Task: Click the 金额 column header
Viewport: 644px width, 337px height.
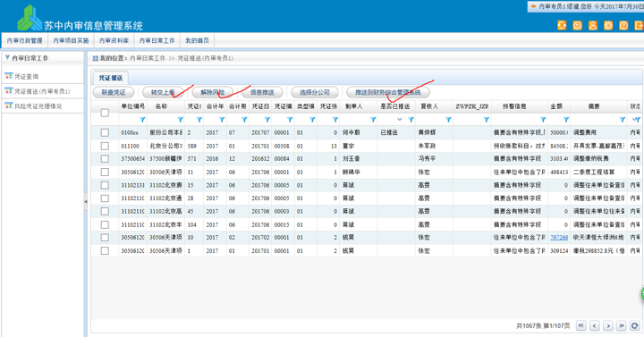Action: coord(559,106)
